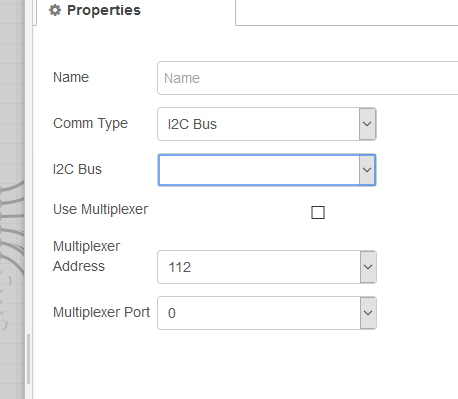Click the Multiplexer Address label text
The width and height of the screenshot is (458, 399).
tap(86, 256)
